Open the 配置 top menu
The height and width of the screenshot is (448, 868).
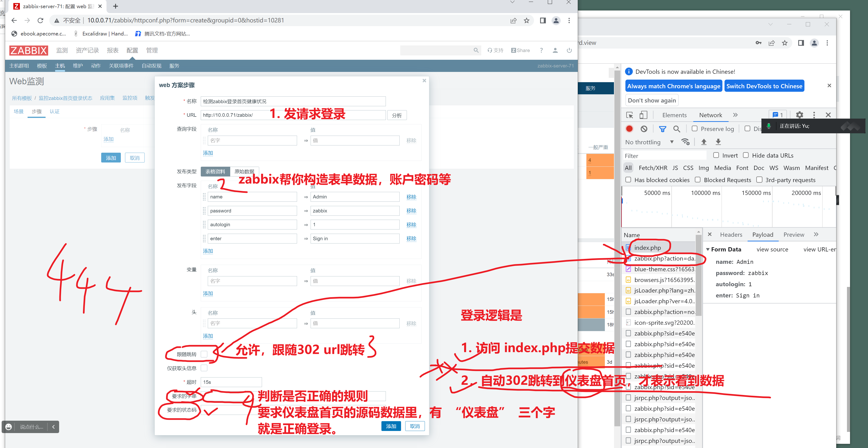[x=132, y=50]
